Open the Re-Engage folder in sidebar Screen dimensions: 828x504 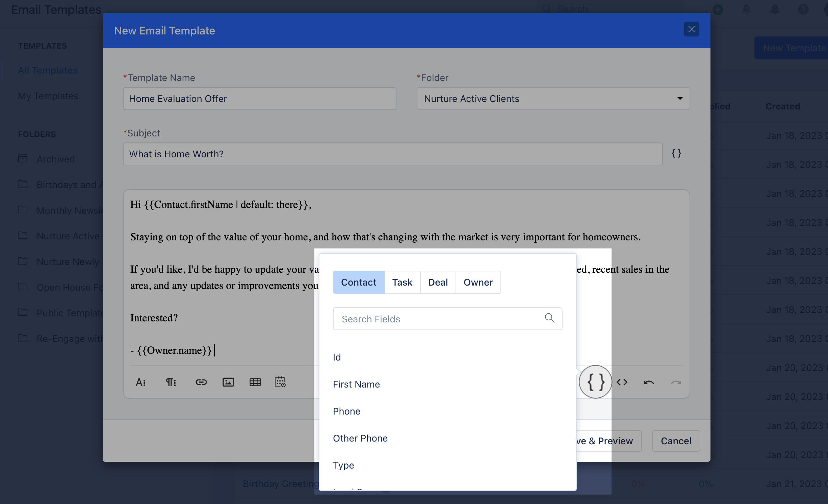coord(61,338)
